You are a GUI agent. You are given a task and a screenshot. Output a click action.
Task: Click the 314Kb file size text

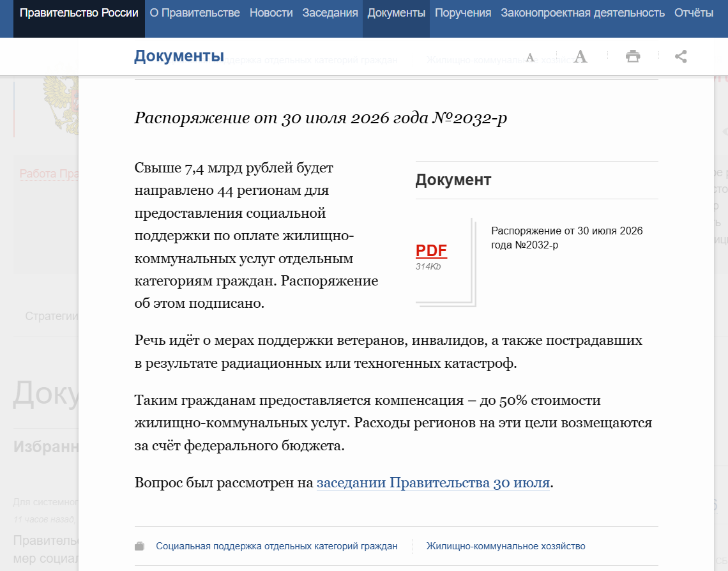coord(428,266)
